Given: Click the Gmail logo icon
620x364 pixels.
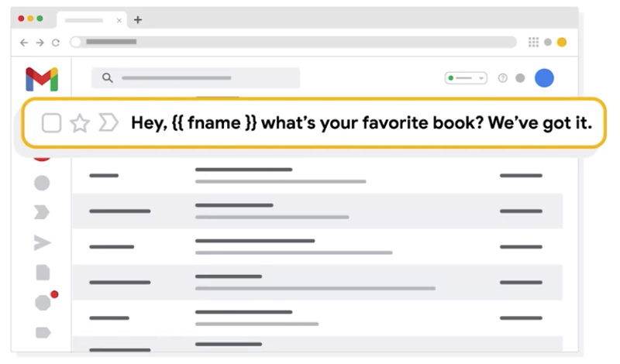Looking at the screenshot, I should pyautogui.click(x=42, y=79).
